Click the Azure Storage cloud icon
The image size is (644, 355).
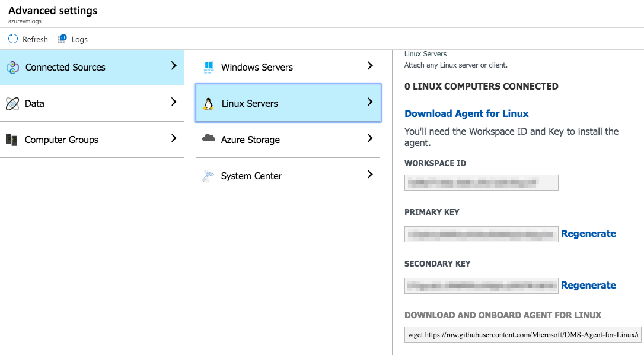point(209,138)
